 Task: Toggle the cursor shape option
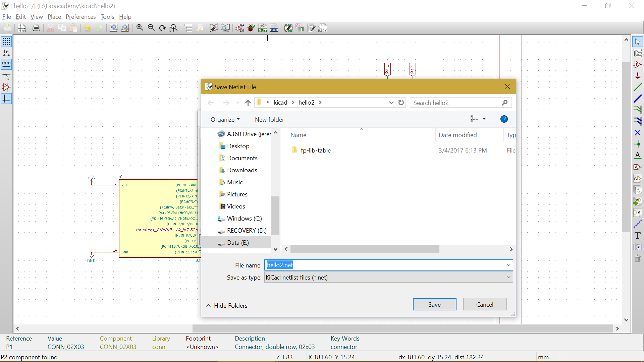(x=6, y=76)
